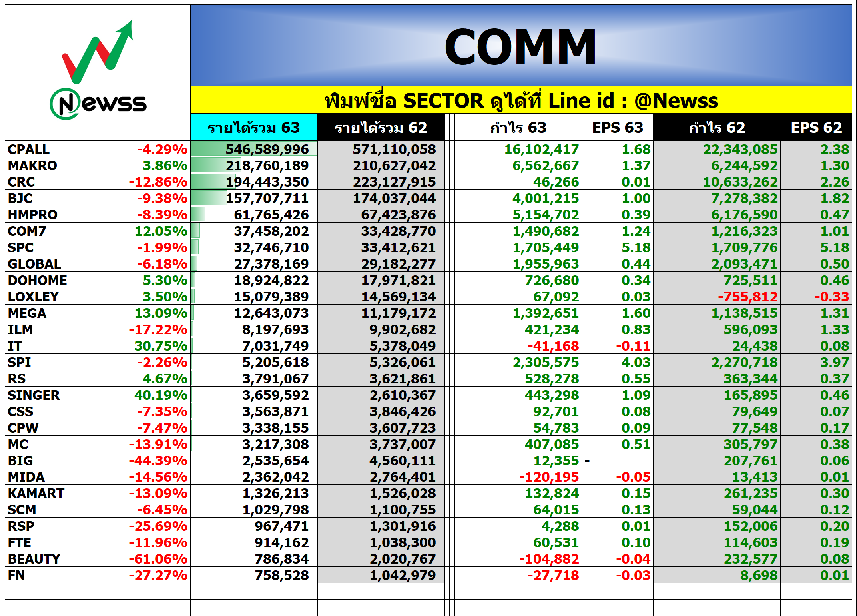Click SINGER change value 40.19%

147,395
